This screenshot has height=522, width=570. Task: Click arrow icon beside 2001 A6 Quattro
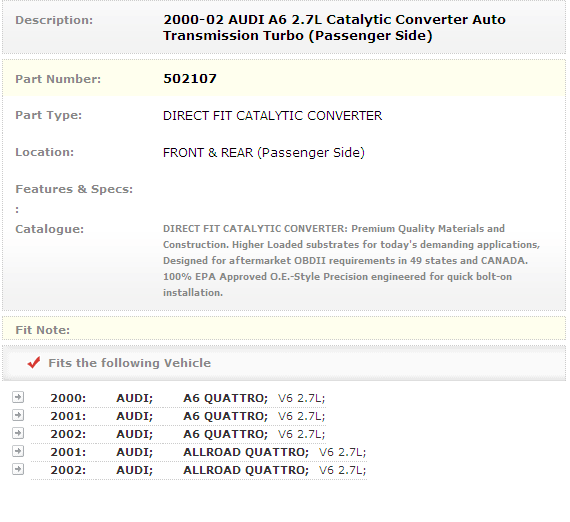coord(18,415)
